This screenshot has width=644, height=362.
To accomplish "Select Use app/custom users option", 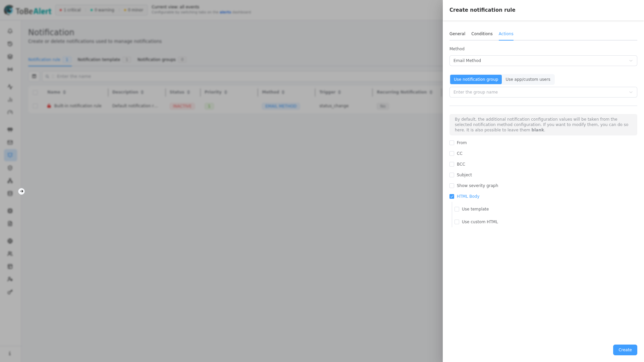I will [x=528, y=79].
